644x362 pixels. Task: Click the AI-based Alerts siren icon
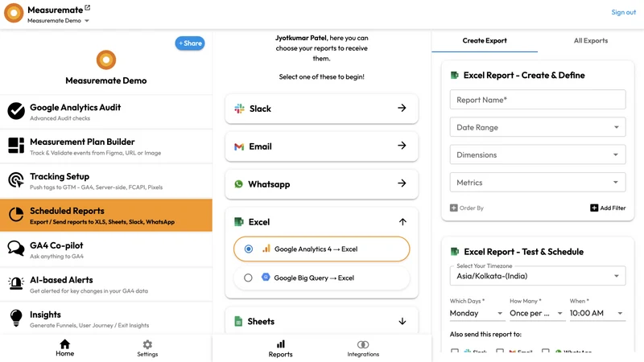16,283
